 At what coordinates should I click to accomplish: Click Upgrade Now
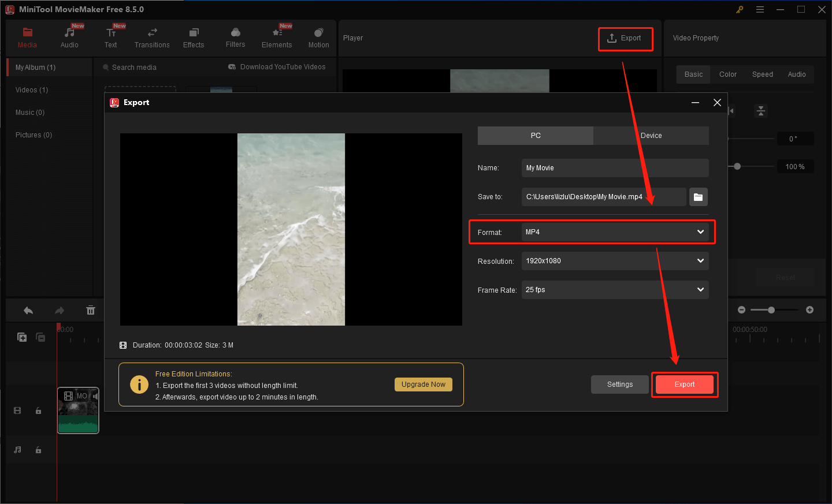click(x=424, y=384)
